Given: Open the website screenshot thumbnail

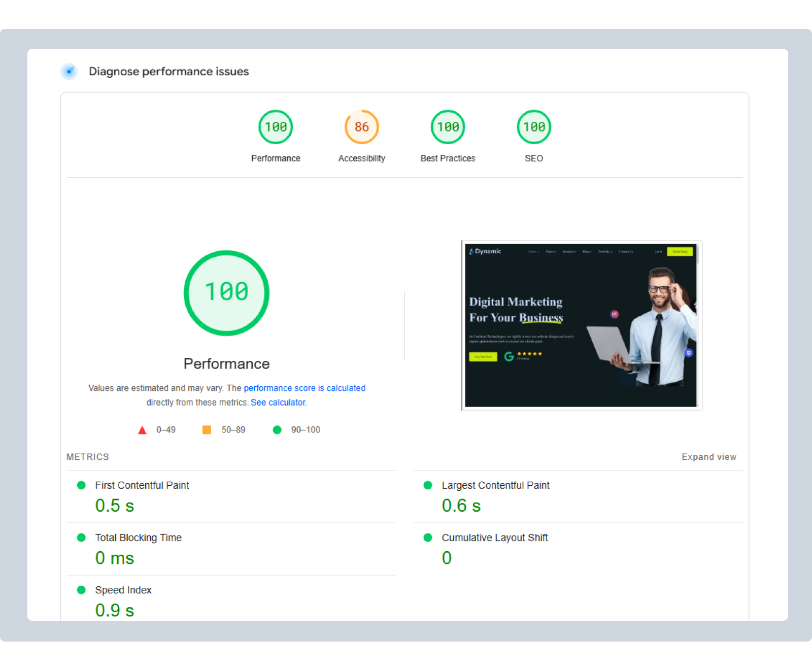Looking at the screenshot, I should (x=581, y=325).
